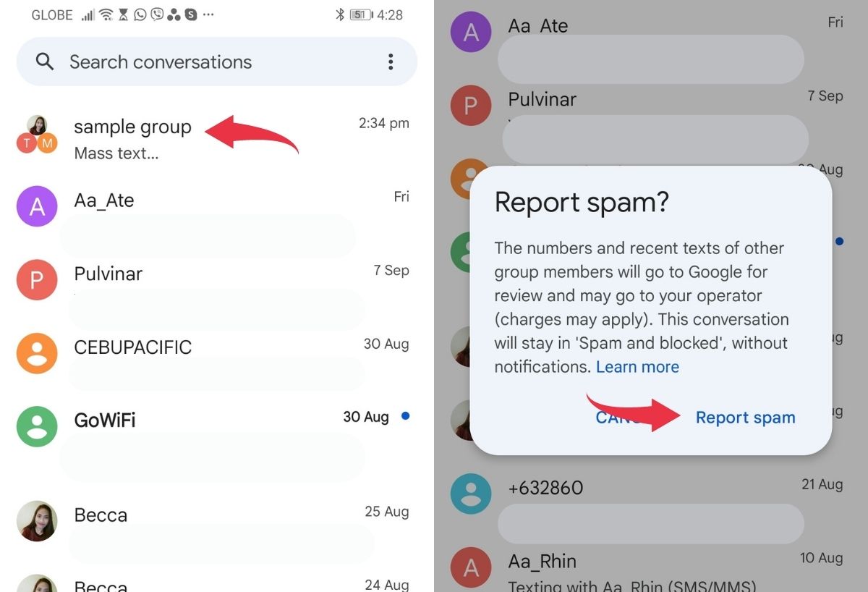Open the three-dot overflow menu
The height and width of the screenshot is (592, 868).
click(x=391, y=62)
